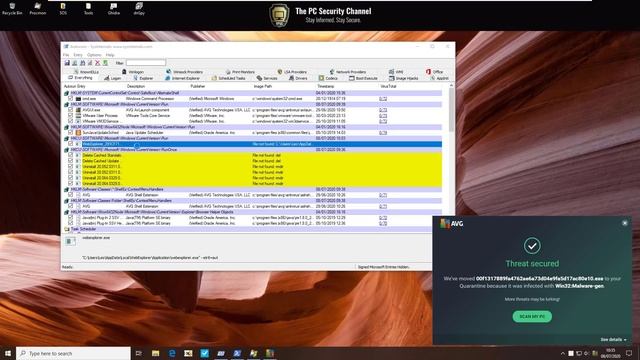The image size is (640, 360).
Task: Uncheck the AVGUI.exe entry checkbox
Action: pos(71,110)
